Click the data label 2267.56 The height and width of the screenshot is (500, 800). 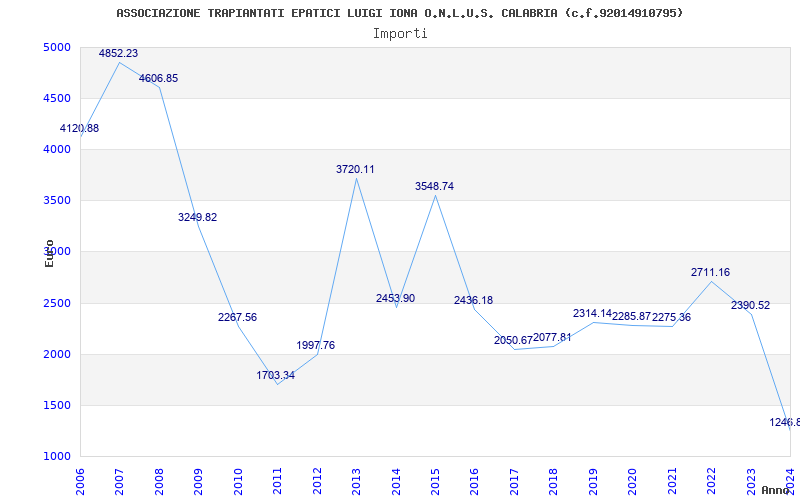click(x=237, y=317)
